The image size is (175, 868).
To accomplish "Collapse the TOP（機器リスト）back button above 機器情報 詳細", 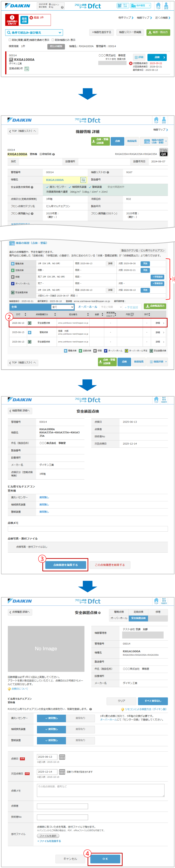I will (23, 131).
